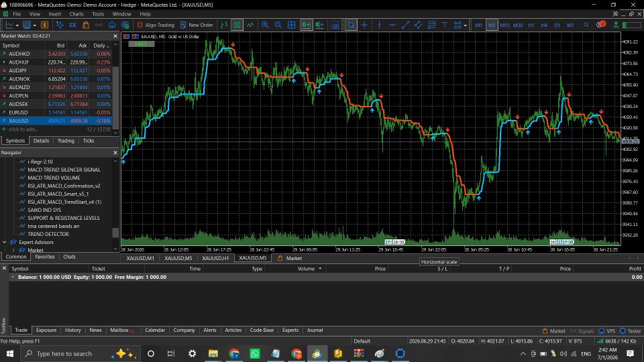
Task: Open the Volume column sort dropdown
Action: pos(320,269)
